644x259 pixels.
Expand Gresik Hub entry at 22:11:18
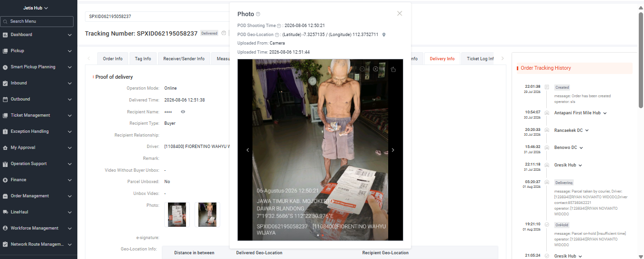(x=580, y=166)
